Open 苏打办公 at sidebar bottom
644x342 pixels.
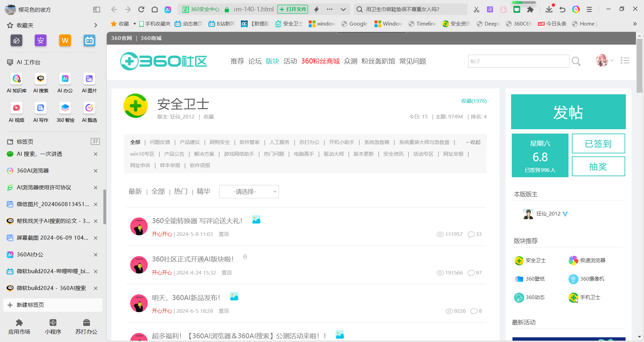pos(86,327)
